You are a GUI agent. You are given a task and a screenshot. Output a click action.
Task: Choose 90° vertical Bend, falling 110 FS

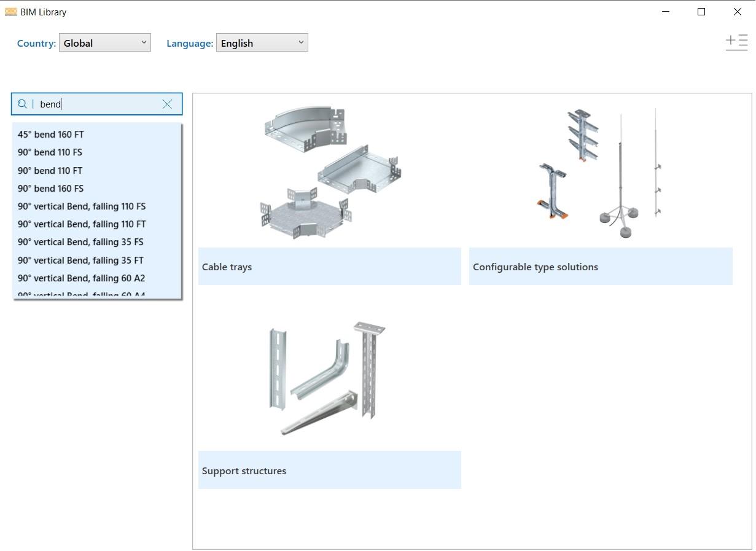point(82,206)
